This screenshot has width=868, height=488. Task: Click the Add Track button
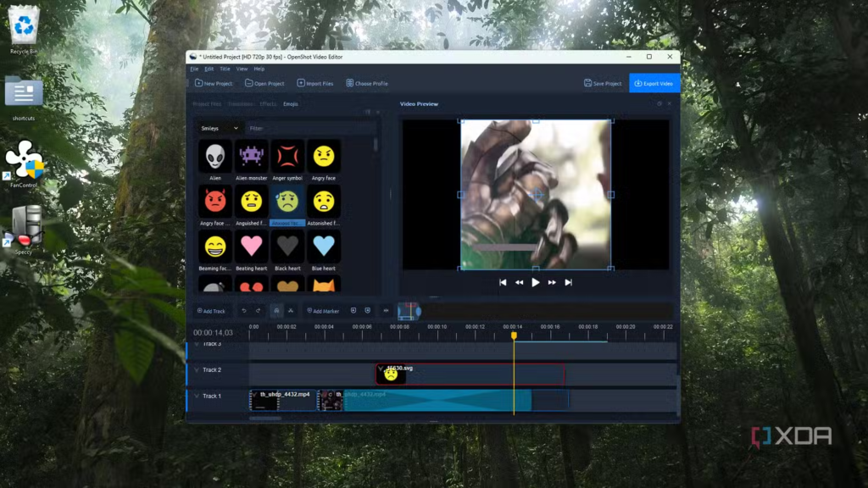click(x=211, y=311)
